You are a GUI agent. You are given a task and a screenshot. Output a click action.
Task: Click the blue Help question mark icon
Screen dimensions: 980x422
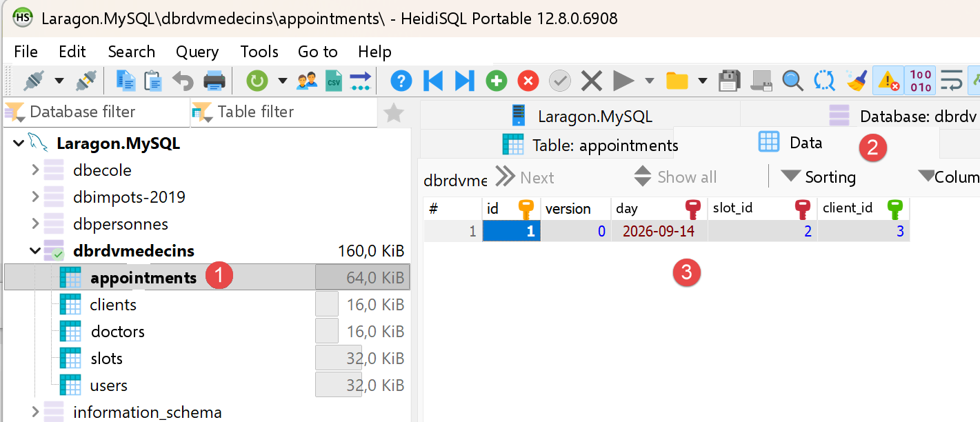tap(401, 81)
